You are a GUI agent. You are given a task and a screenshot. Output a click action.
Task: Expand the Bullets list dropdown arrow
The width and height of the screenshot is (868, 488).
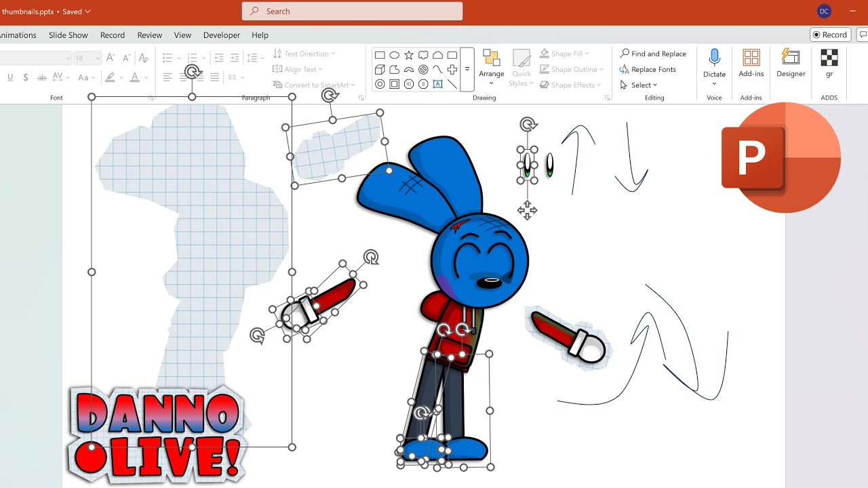(178, 58)
